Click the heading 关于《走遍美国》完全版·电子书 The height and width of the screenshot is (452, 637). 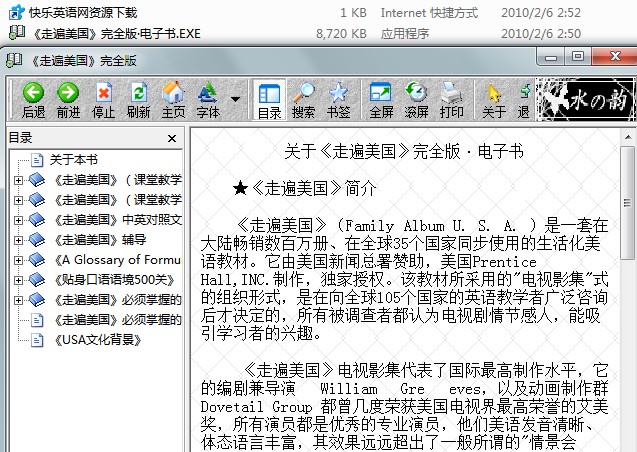(404, 151)
